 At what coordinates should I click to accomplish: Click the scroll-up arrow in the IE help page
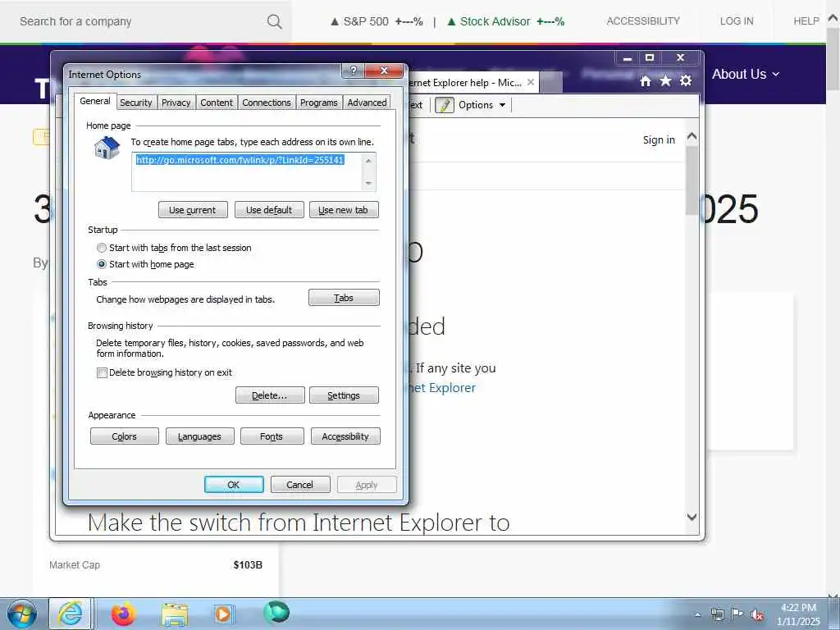(692, 137)
